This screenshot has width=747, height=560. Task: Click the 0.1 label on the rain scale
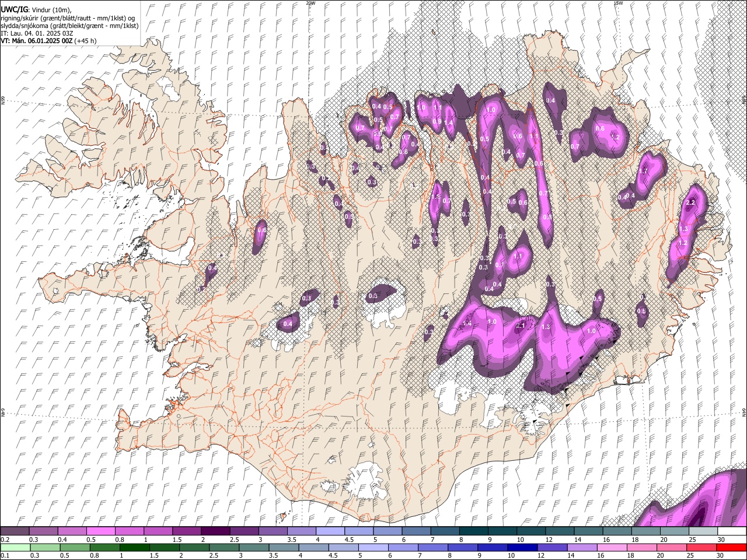[5, 556]
